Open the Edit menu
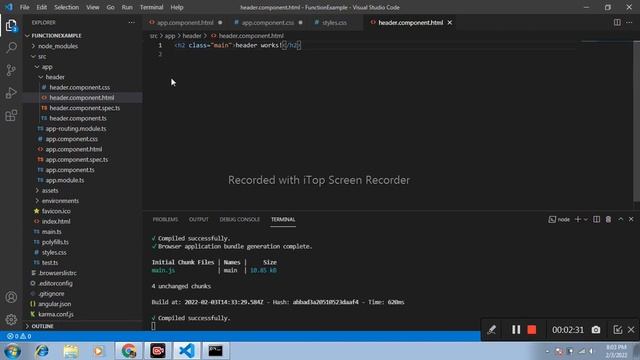Image resolution: width=640 pixels, height=360 pixels. pyautogui.click(x=42, y=7)
